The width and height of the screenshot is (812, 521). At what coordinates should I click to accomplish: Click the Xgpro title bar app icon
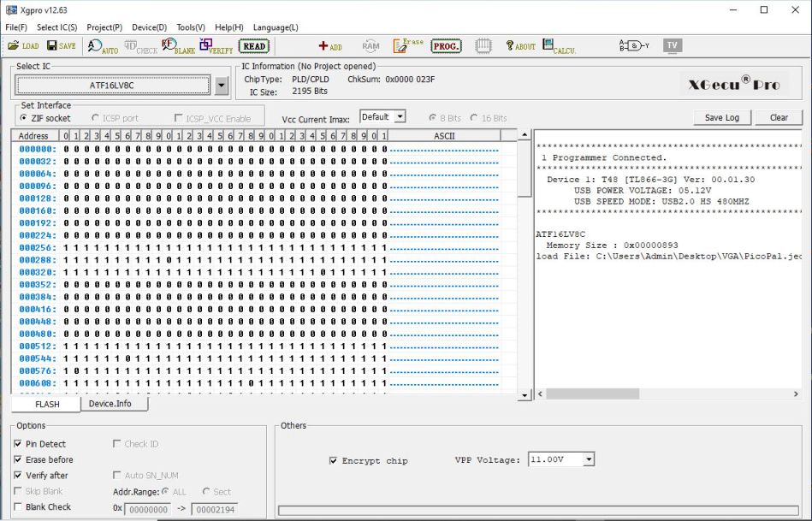pyautogui.click(x=11, y=10)
